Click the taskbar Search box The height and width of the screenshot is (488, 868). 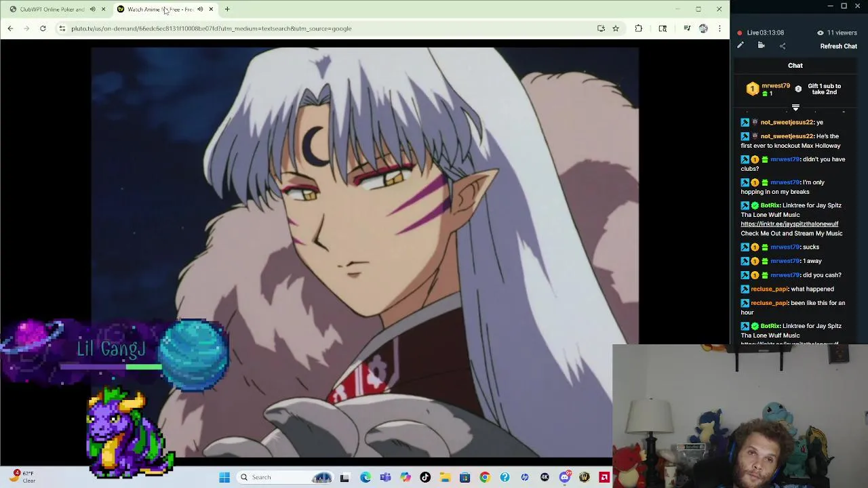tap(285, 477)
